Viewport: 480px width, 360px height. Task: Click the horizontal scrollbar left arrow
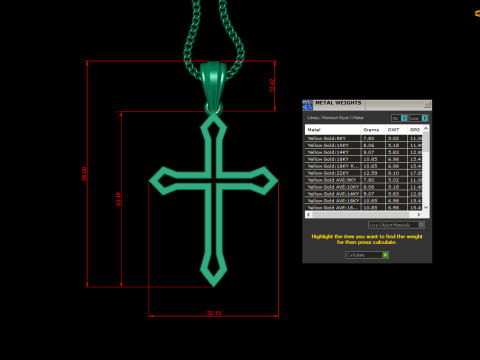point(308,215)
